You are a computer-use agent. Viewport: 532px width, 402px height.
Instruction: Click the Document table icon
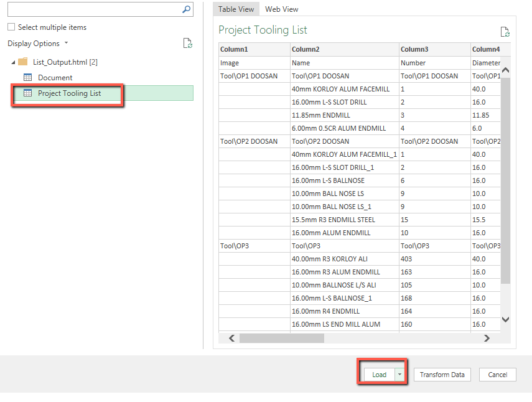(27, 77)
